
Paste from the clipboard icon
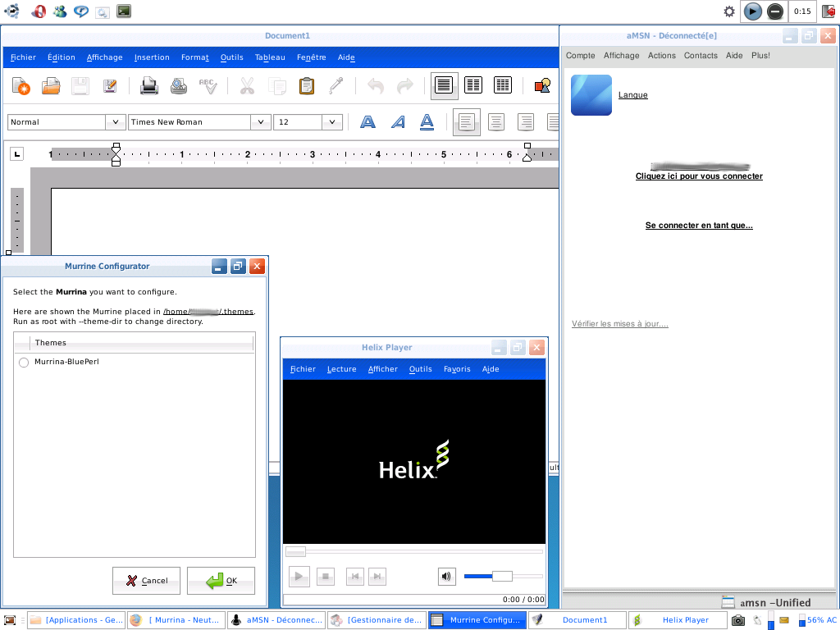(307, 85)
